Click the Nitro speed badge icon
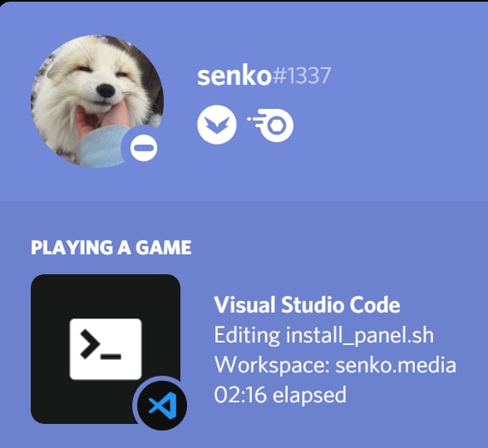488x448 pixels. 271,125
